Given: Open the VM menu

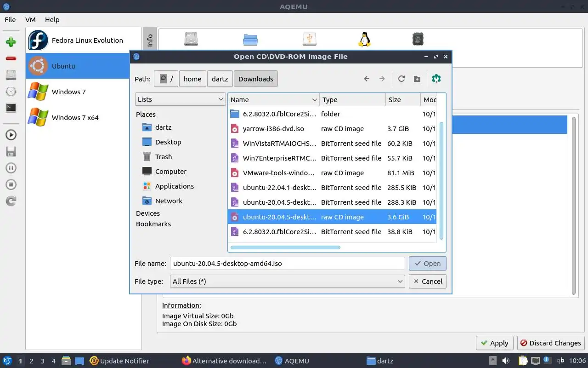Looking at the screenshot, I should click(x=30, y=20).
